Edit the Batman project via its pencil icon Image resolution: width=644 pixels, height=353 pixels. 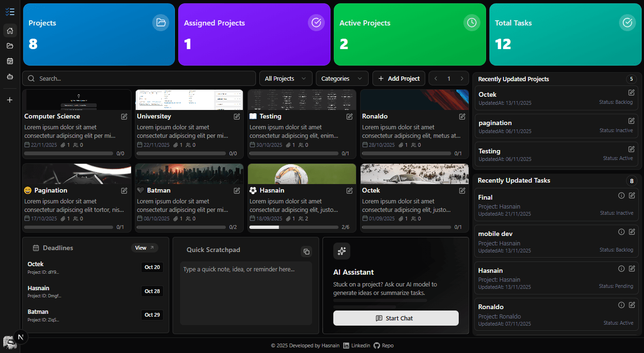click(237, 190)
